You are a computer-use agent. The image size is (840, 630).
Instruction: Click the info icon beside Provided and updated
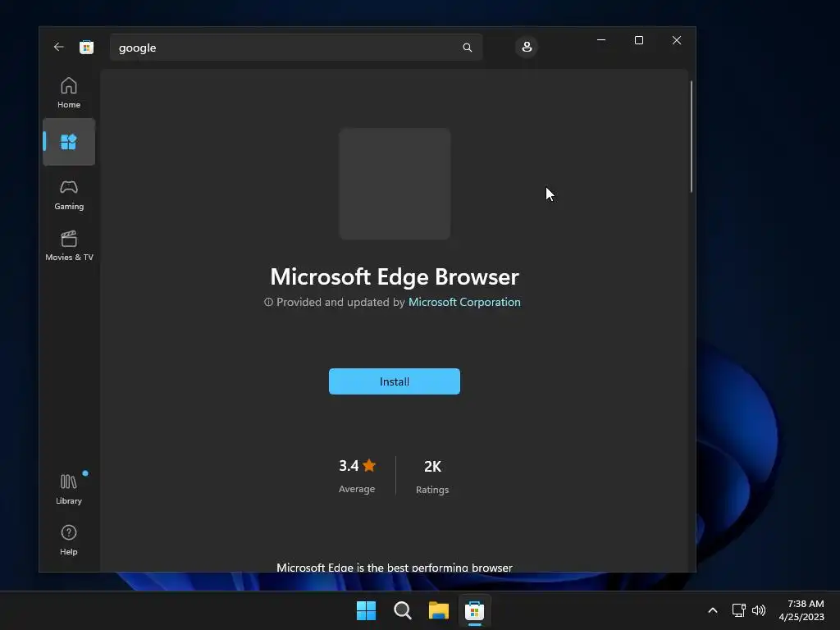pos(268,302)
